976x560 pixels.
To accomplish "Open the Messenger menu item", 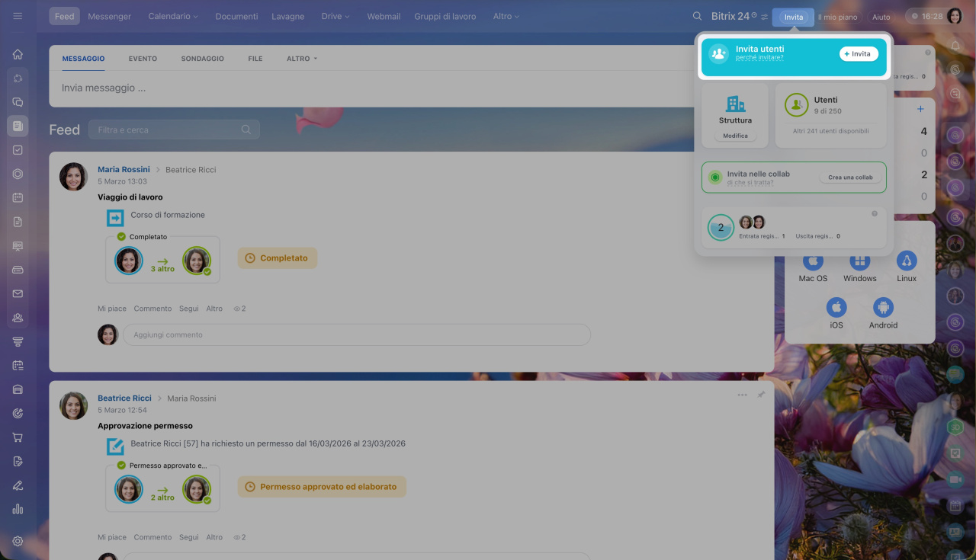I will [x=109, y=16].
